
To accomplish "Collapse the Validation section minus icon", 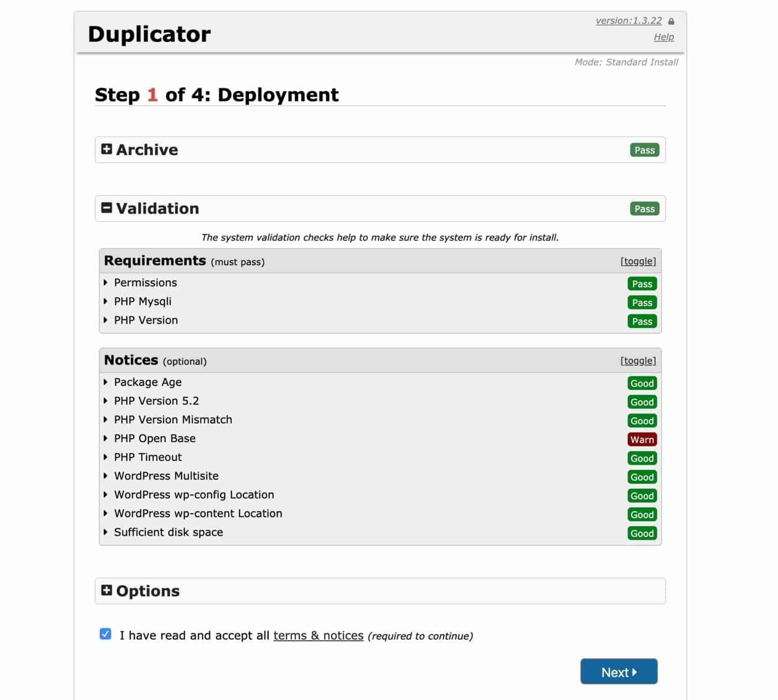I will click(x=107, y=207).
